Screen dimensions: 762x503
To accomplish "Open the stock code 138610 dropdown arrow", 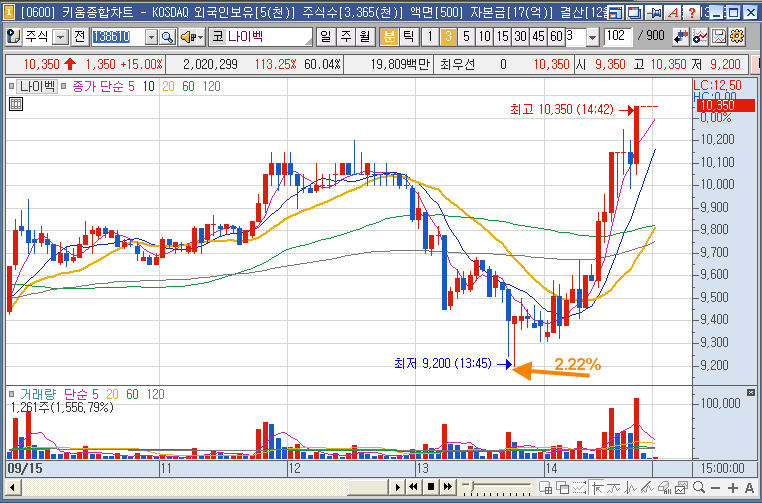I will click(151, 37).
